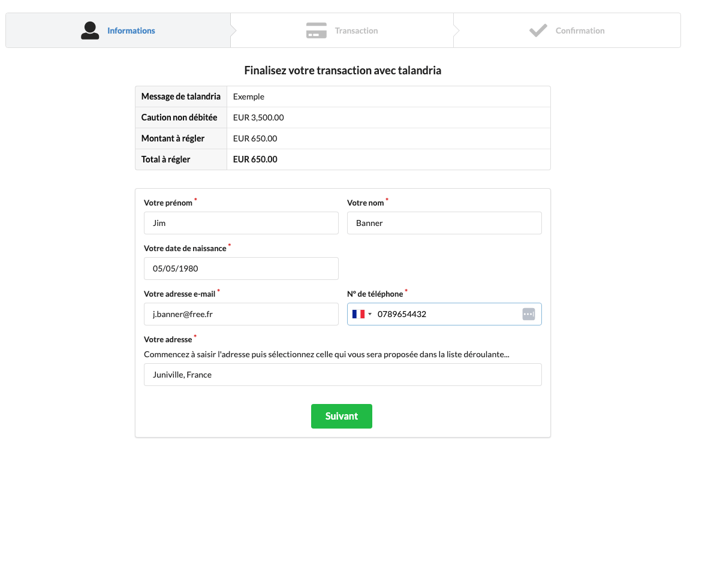This screenshot has width=714, height=588.
Task: Click the date de naissance input field
Action: [x=241, y=269]
